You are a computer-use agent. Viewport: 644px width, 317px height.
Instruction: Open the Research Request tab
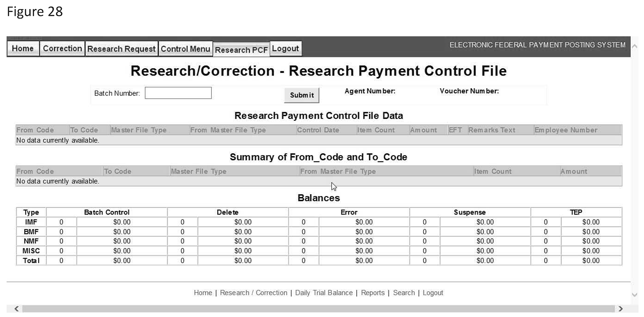coord(121,49)
